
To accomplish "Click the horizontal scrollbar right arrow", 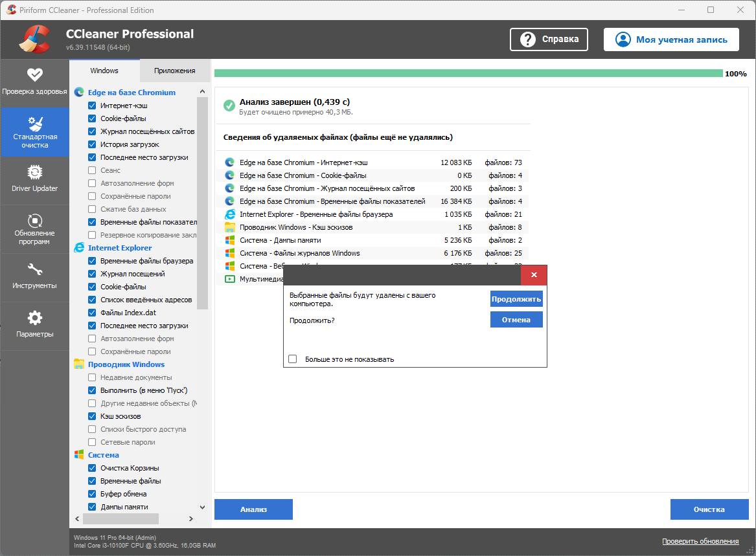I will tap(191, 518).
